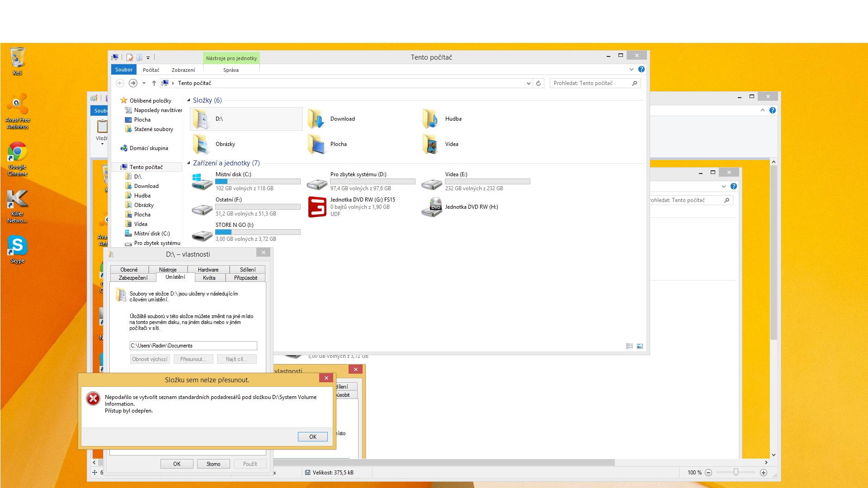Switch to large icons view in Explorer
This screenshot has width=868, height=488.
(x=640, y=346)
